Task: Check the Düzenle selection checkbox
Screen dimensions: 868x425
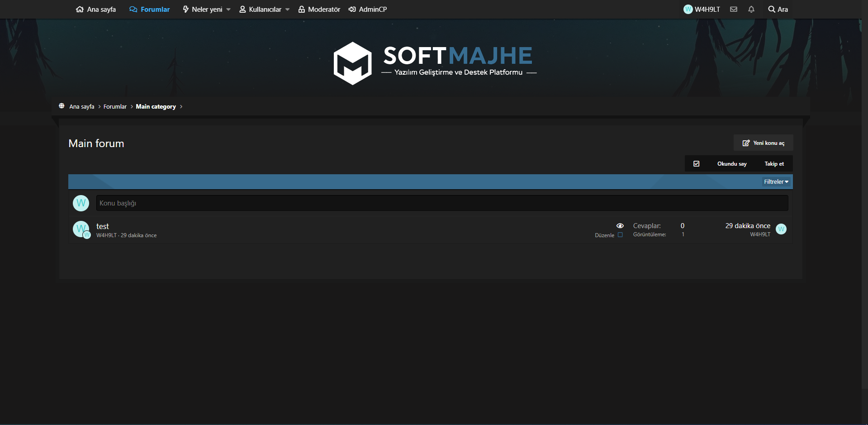Action: [x=620, y=235]
